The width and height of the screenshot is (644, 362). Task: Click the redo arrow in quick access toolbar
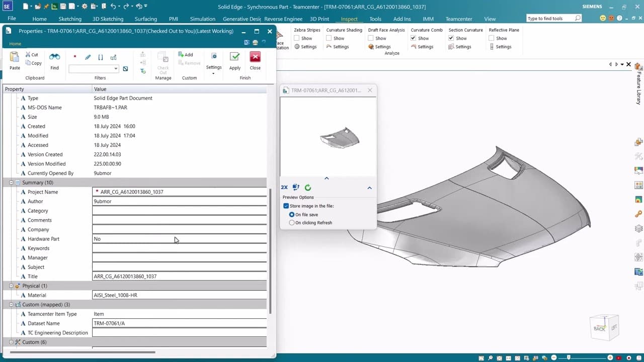[126, 6]
